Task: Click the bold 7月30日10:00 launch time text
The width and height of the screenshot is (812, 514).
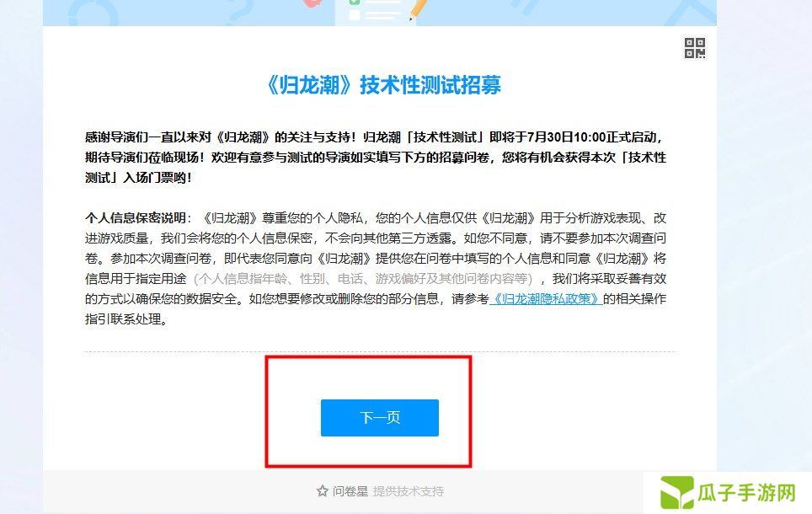Action: 567,137
